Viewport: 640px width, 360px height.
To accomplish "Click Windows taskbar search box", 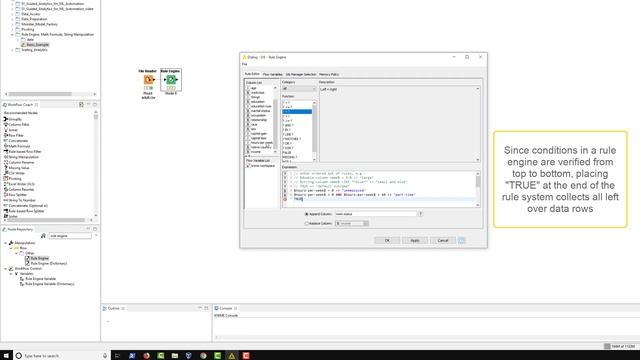I will [x=61, y=356].
